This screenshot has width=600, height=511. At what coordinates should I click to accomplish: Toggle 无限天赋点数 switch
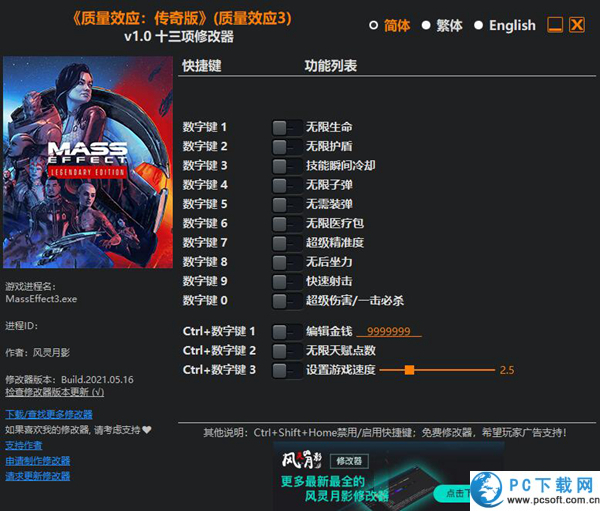[x=287, y=351]
